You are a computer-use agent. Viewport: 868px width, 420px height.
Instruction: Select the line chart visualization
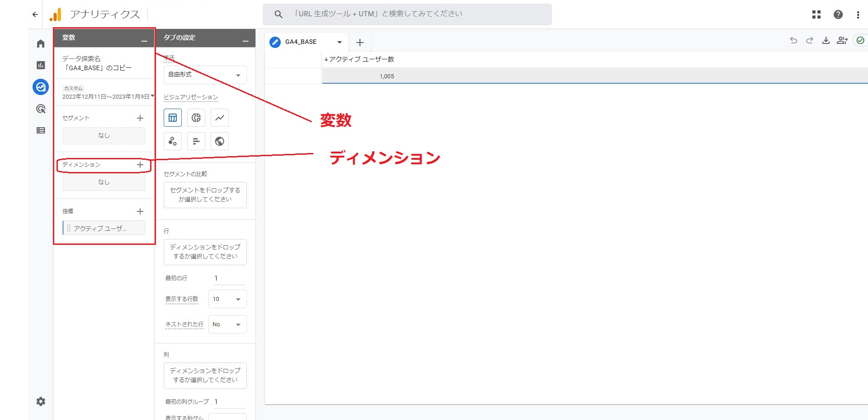[220, 118]
